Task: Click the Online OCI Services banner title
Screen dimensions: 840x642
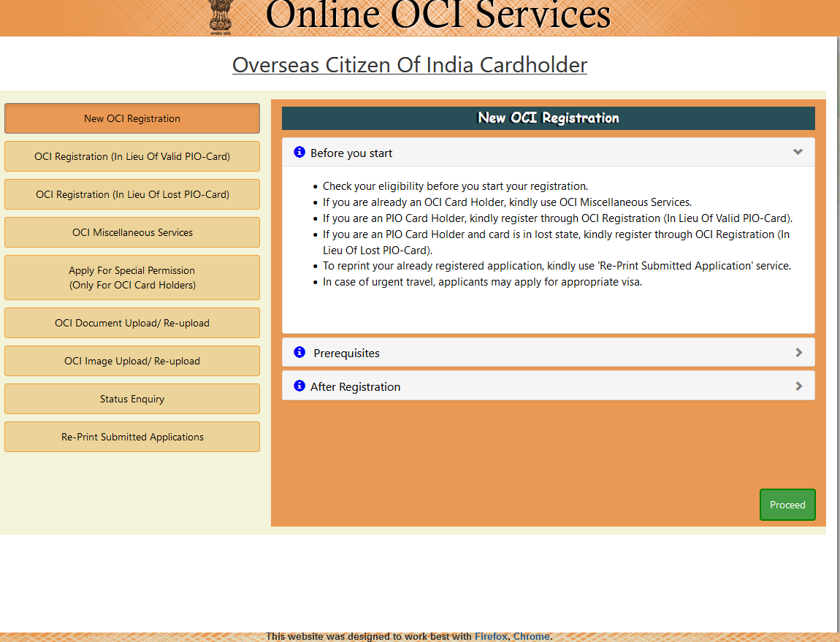Action: (x=438, y=15)
